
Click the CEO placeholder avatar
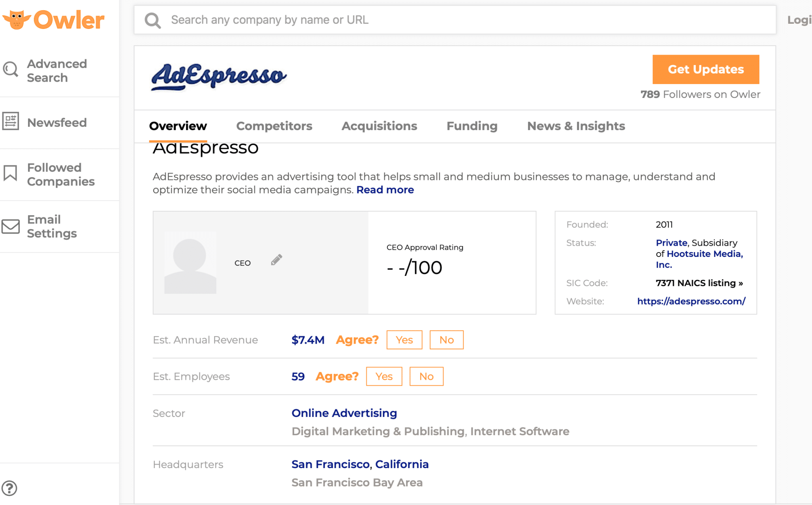coord(190,263)
